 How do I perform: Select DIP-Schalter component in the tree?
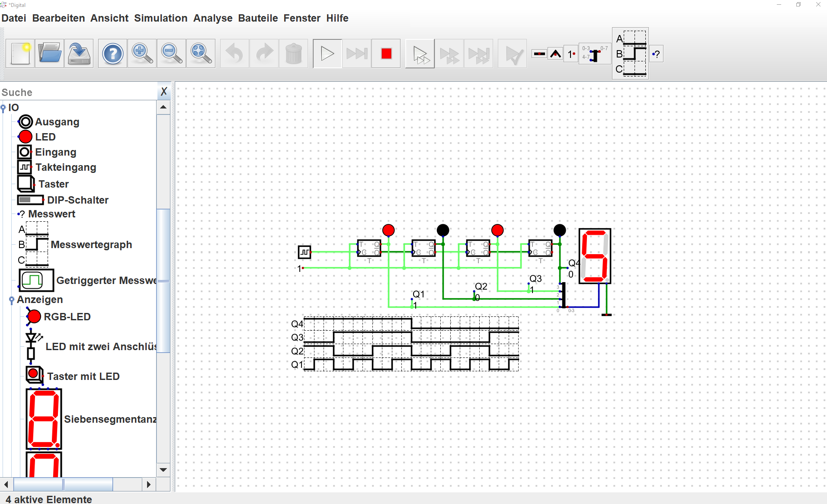(x=63, y=200)
